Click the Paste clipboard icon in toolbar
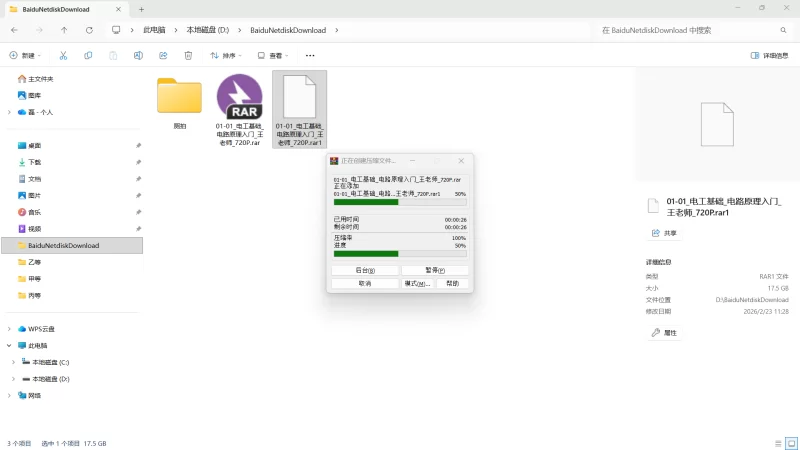 coord(113,56)
